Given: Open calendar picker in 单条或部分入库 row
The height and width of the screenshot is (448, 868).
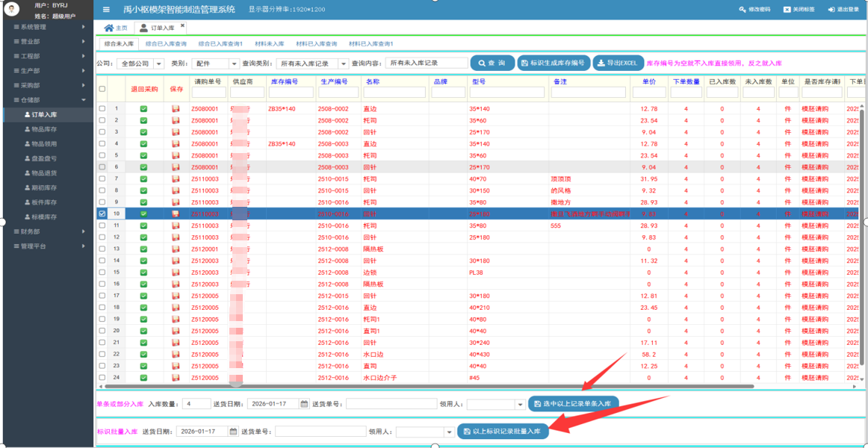Looking at the screenshot, I should [x=304, y=404].
